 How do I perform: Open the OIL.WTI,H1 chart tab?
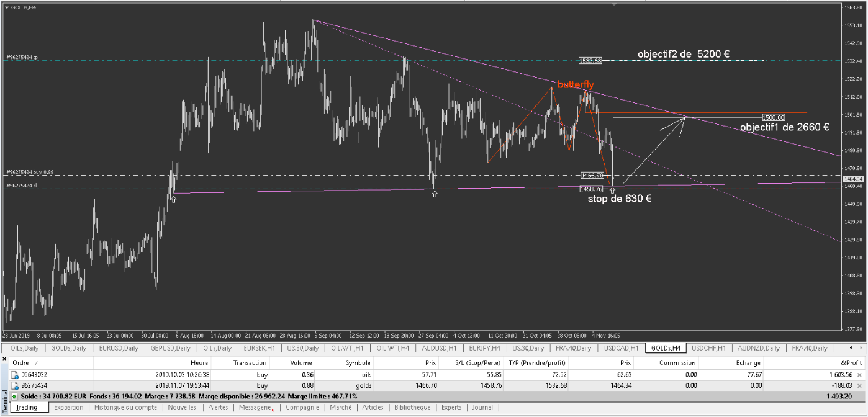click(348, 348)
